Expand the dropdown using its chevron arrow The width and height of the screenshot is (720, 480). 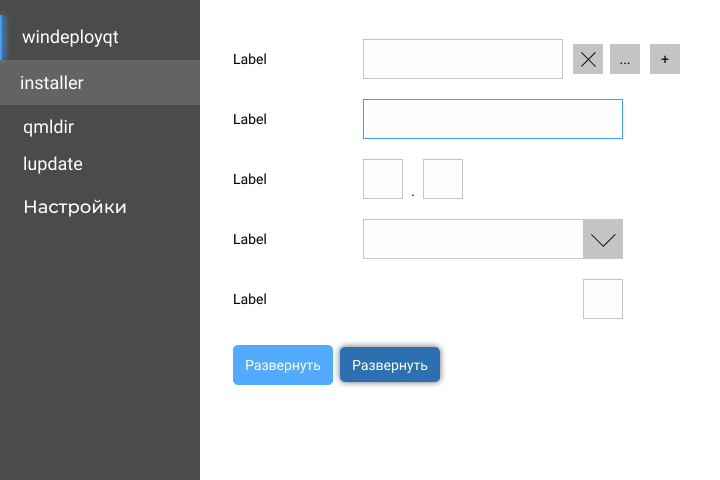click(603, 239)
